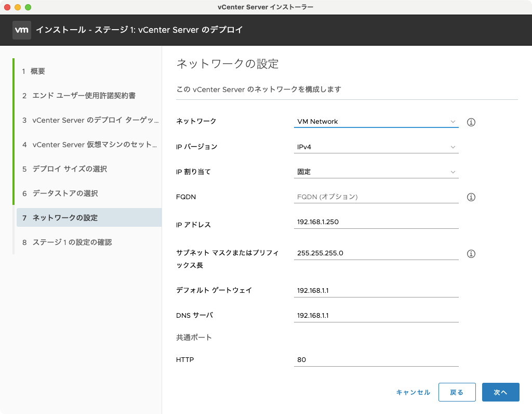
Task: Click the ネットワークの設定 page heading
Action: click(x=228, y=64)
